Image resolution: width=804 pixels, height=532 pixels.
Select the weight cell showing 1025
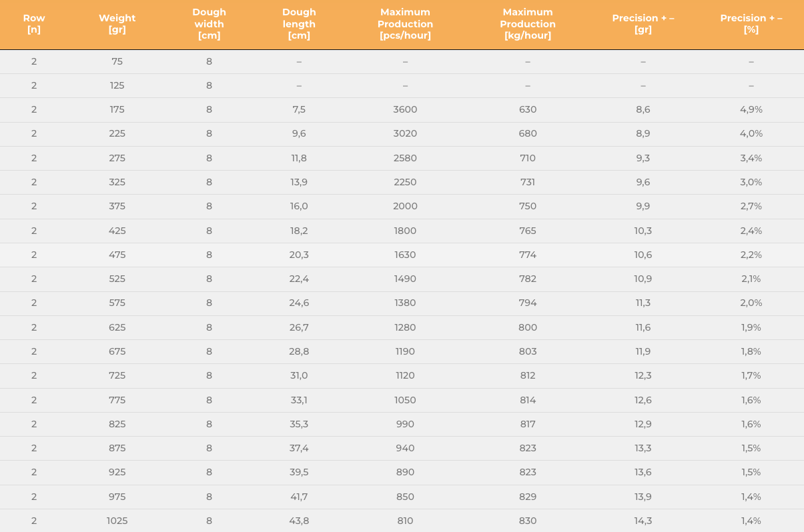point(117,521)
